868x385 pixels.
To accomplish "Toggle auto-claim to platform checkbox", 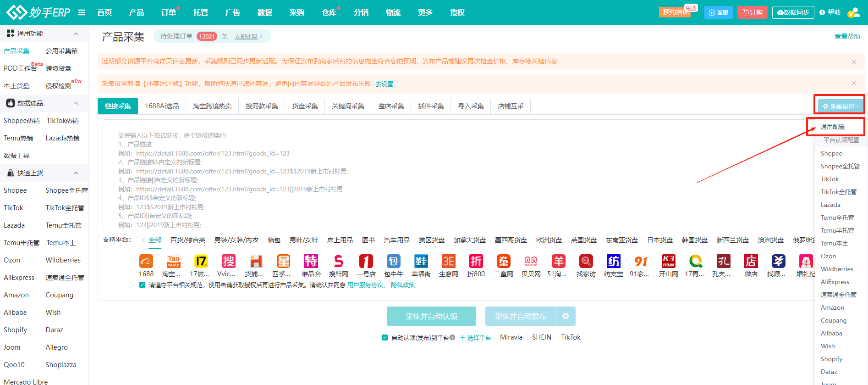I will coord(385,338).
